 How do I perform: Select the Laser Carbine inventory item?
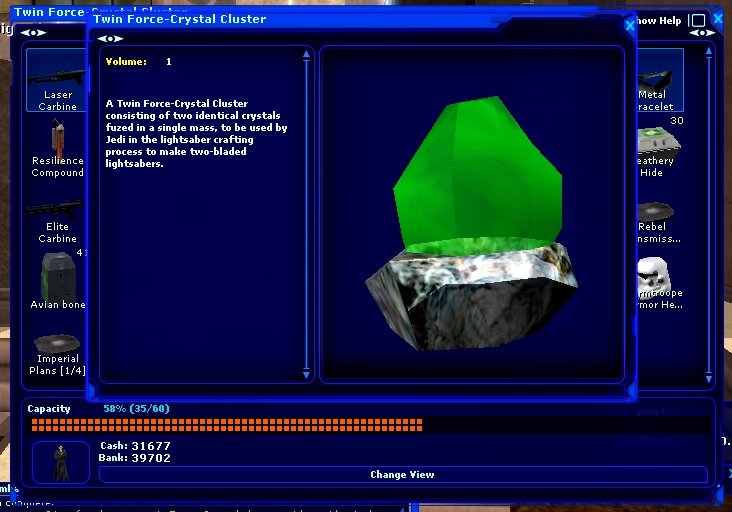click(56, 70)
